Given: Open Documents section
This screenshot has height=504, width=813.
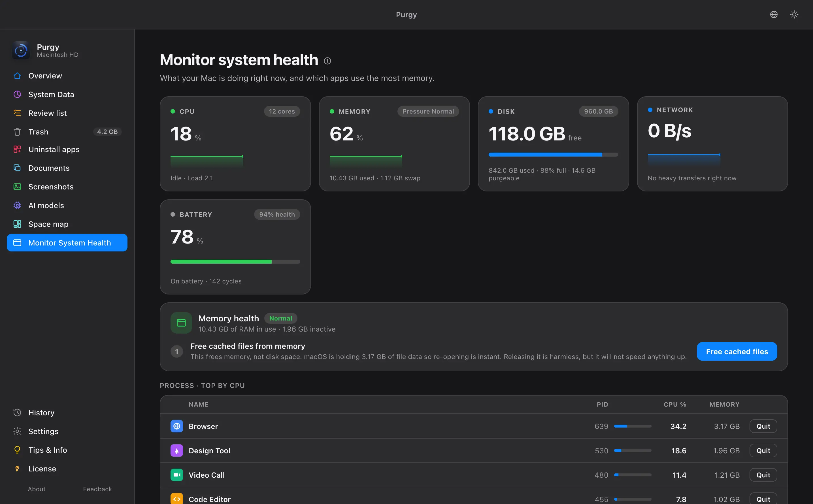Looking at the screenshot, I should (67, 168).
